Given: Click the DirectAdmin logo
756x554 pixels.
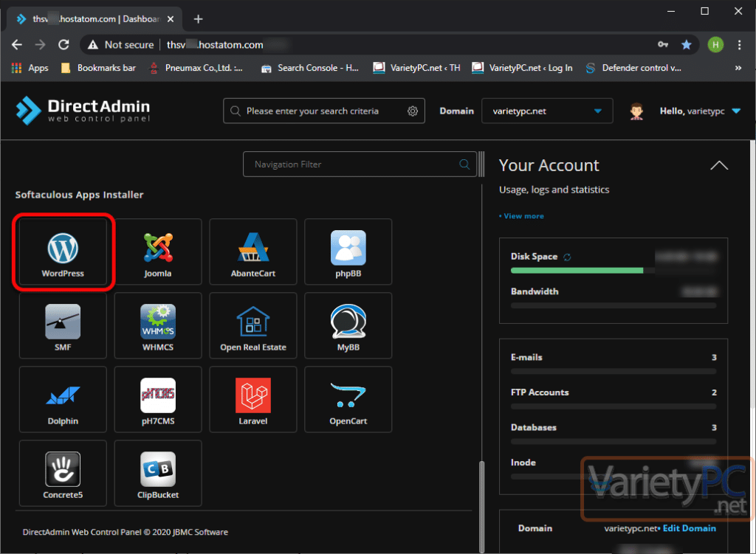Looking at the screenshot, I should (x=83, y=111).
